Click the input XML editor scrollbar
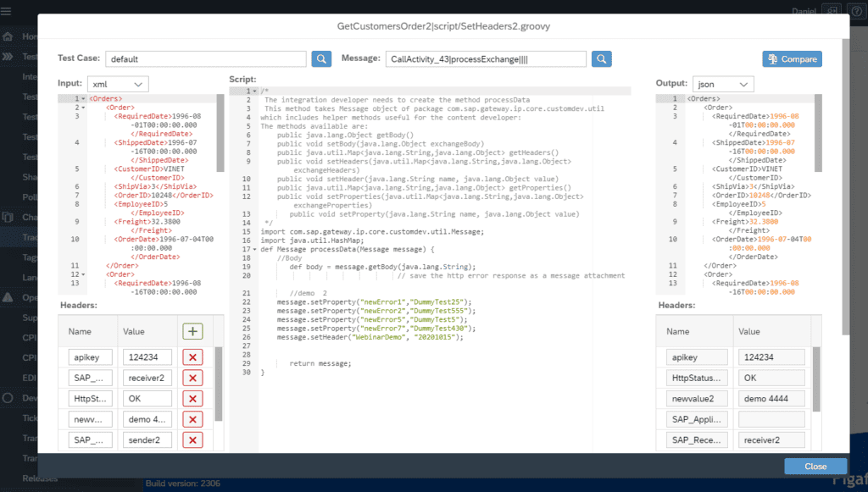The height and width of the screenshot is (492, 868). [220, 133]
